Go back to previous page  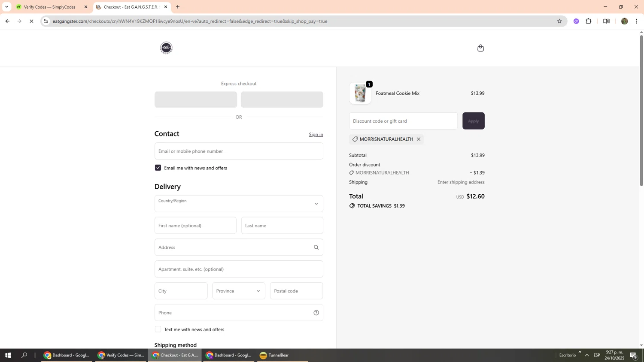(7, 21)
